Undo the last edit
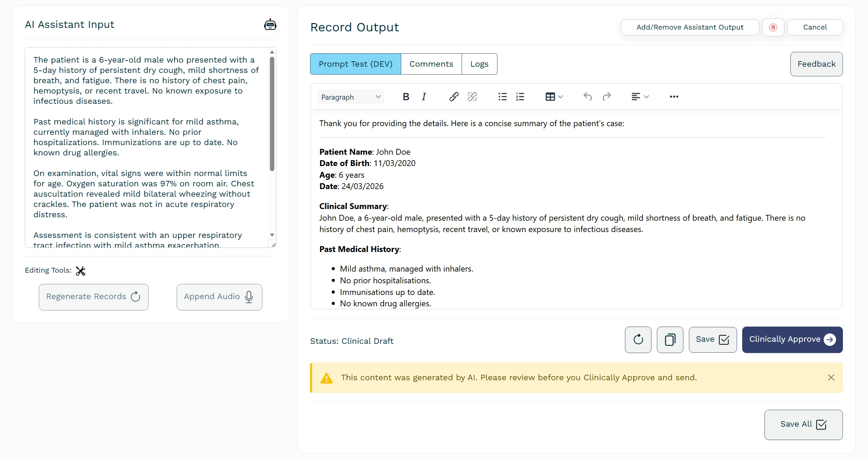The image size is (868, 461). pos(587,97)
